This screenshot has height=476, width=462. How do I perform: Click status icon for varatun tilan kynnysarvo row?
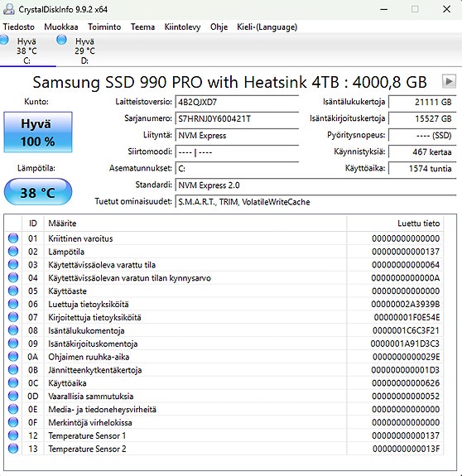[13, 277]
